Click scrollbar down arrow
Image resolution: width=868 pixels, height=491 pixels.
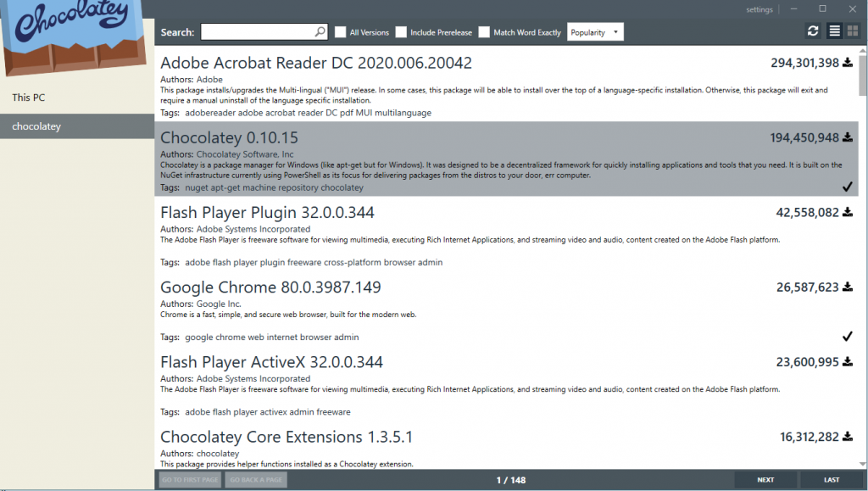click(862, 465)
